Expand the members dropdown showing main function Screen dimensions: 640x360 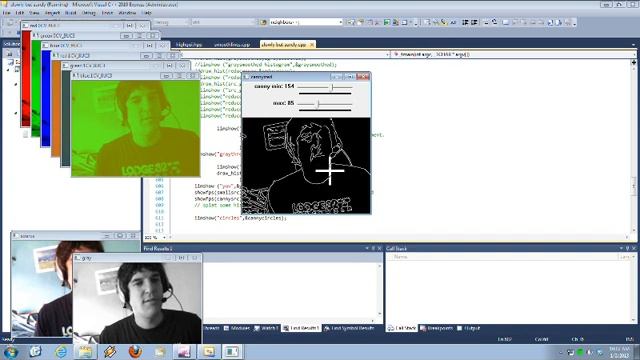(x=634, y=54)
